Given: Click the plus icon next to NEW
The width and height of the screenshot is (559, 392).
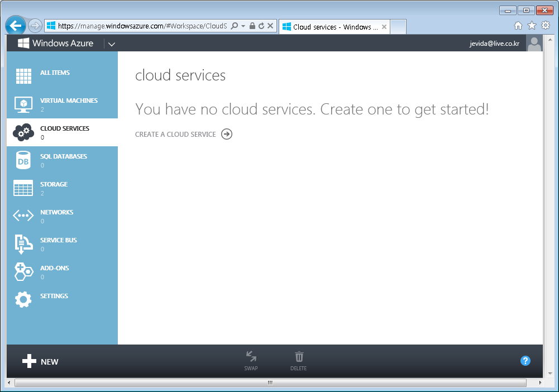Looking at the screenshot, I should point(29,361).
